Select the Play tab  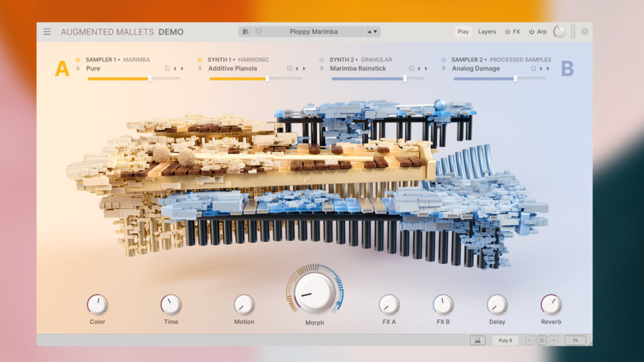[x=464, y=31]
